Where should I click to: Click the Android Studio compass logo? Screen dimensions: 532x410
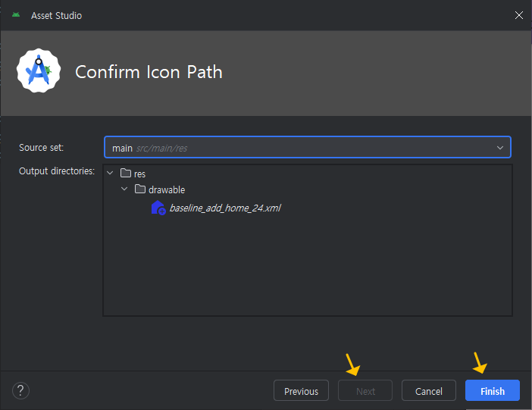coord(39,70)
